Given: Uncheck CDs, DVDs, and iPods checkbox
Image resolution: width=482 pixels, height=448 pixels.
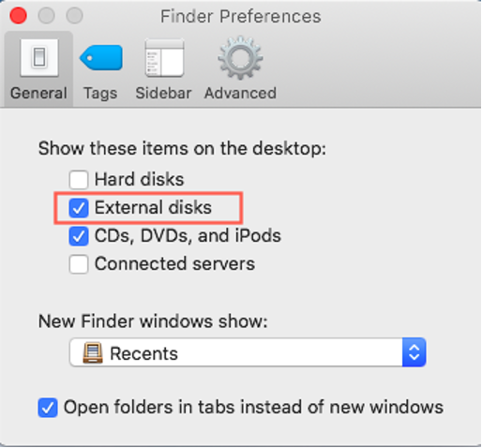Looking at the screenshot, I should pyautogui.click(x=79, y=236).
